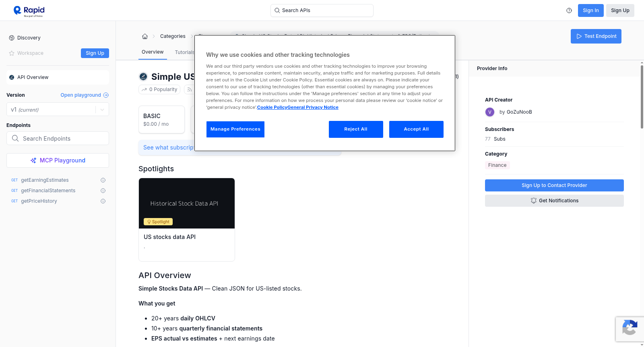Open the Historical Stock Data API spotlight thumbnail
644x347 pixels.
coord(187,204)
